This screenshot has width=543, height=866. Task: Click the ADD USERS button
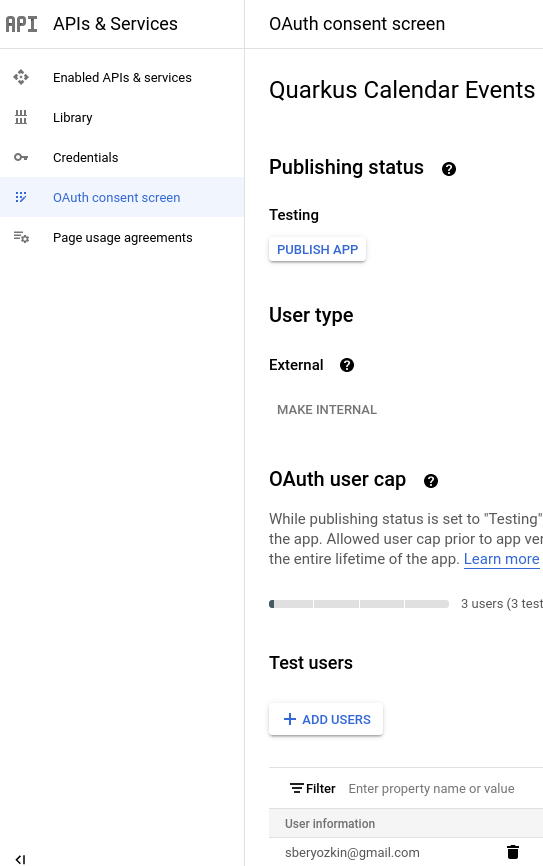tap(326, 719)
